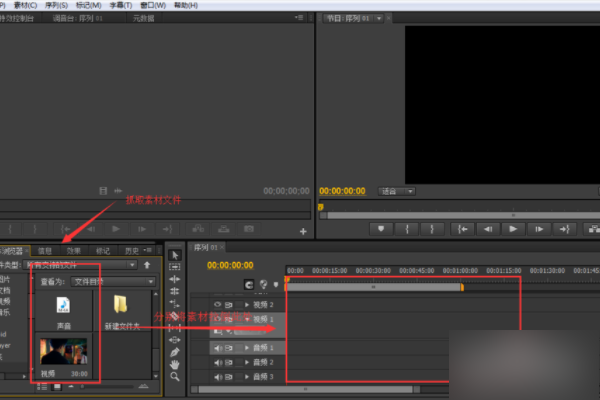The image size is (600, 400).
Task: Open the file type filter dropdown
Action: point(80,265)
